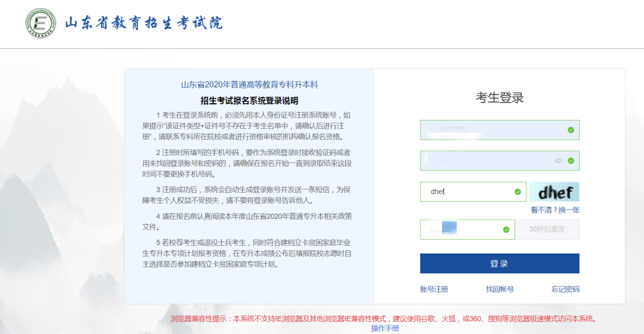Open the 找回账号 recover account link
The image size is (644, 334).
(500, 289)
